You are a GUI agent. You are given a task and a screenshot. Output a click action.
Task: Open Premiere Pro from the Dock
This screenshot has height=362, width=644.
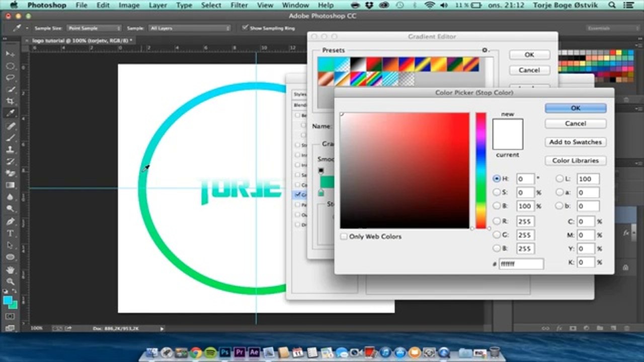coord(239,352)
